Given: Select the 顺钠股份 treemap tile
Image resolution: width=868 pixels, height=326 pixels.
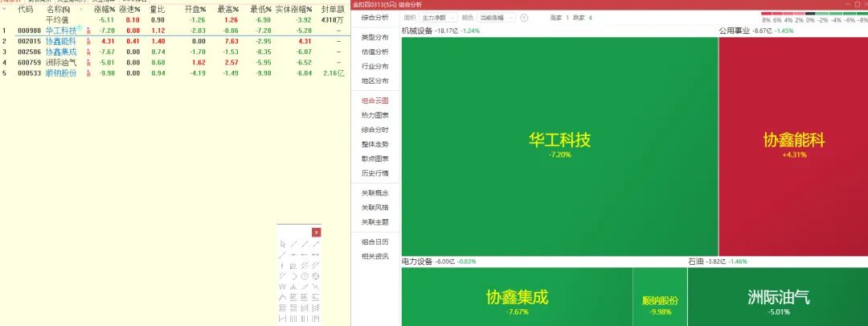Looking at the screenshot, I should tap(660, 296).
